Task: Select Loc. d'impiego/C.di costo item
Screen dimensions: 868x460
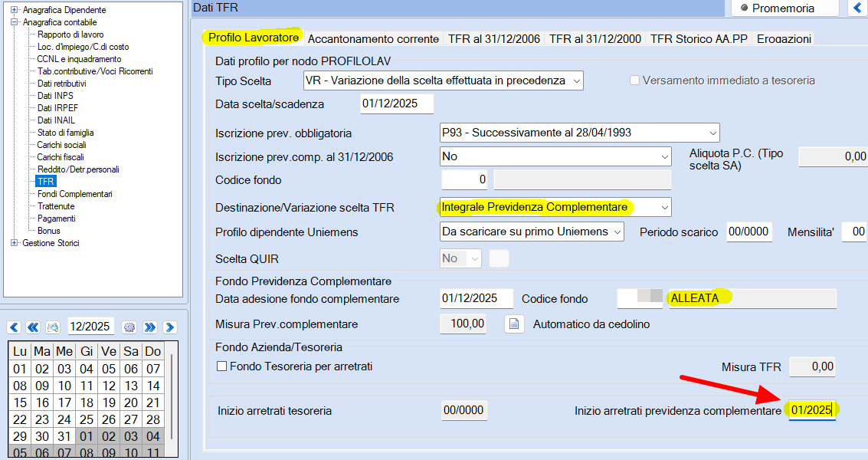Action: tap(83, 47)
